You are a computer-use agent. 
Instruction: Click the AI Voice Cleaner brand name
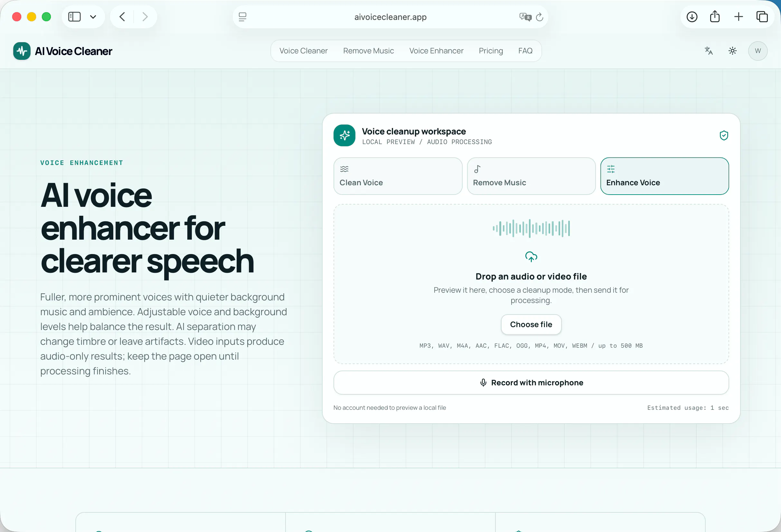74,51
